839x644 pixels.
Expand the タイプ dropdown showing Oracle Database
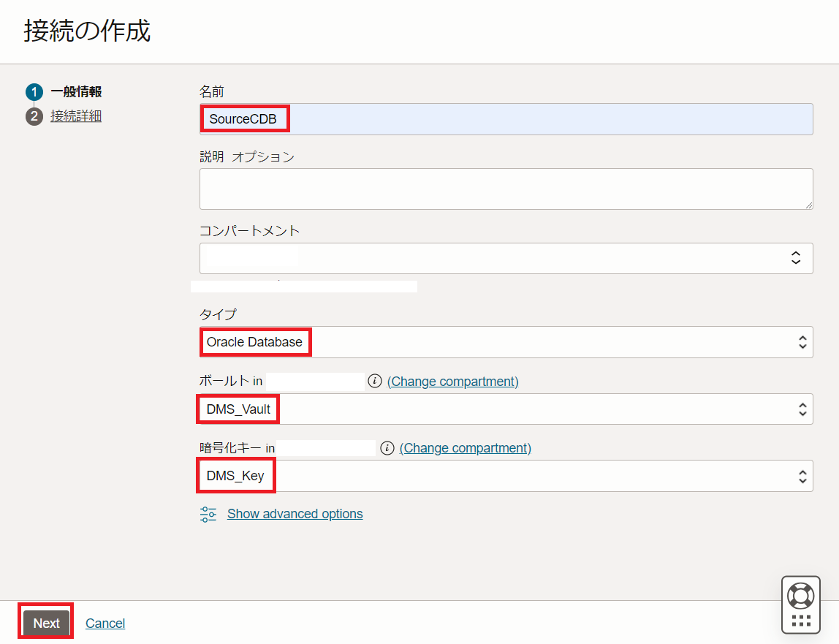click(x=506, y=342)
